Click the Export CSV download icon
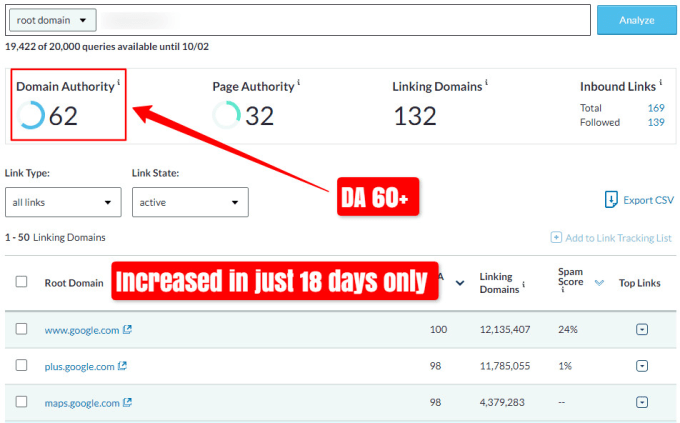Viewport: 680px width, 423px height. 611,200
